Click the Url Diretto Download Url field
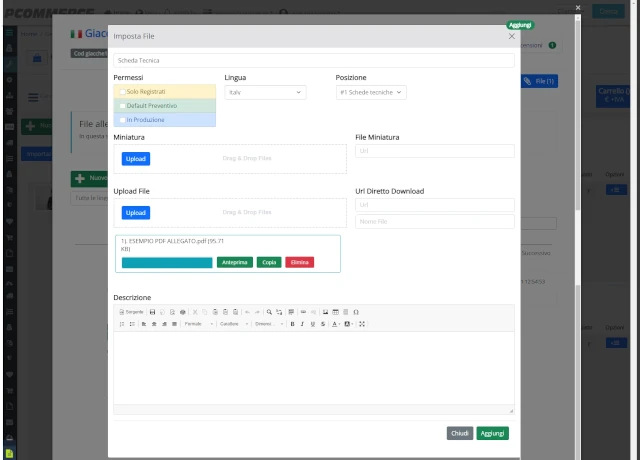This screenshot has height=460, width=640. point(435,205)
